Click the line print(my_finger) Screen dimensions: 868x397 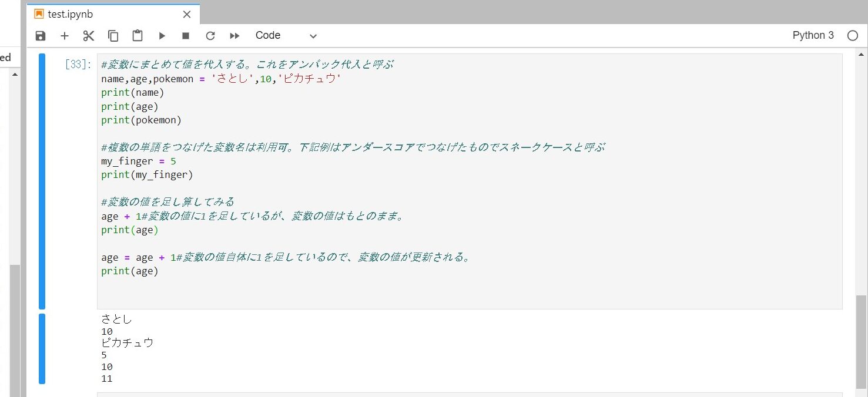[147, 174]
